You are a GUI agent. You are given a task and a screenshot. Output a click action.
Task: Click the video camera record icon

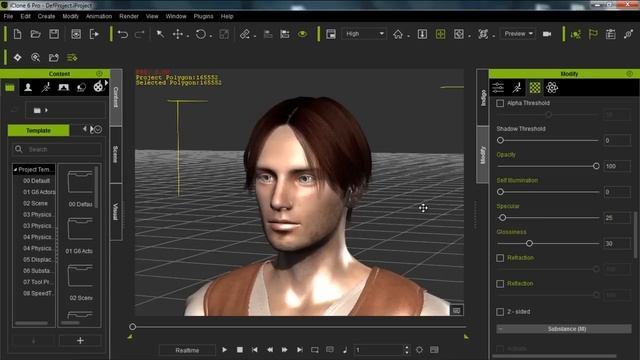click(547, 34)
